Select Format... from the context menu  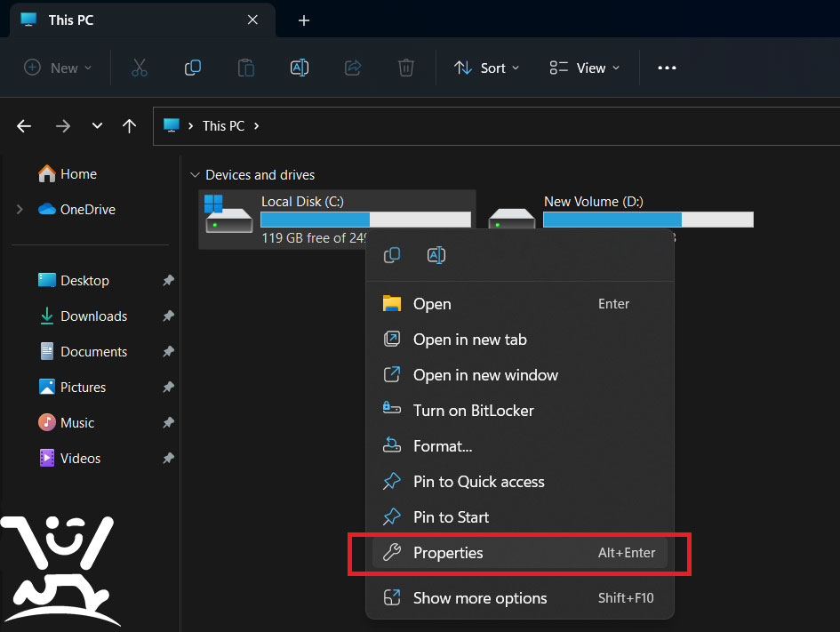(x=520, y=446)
